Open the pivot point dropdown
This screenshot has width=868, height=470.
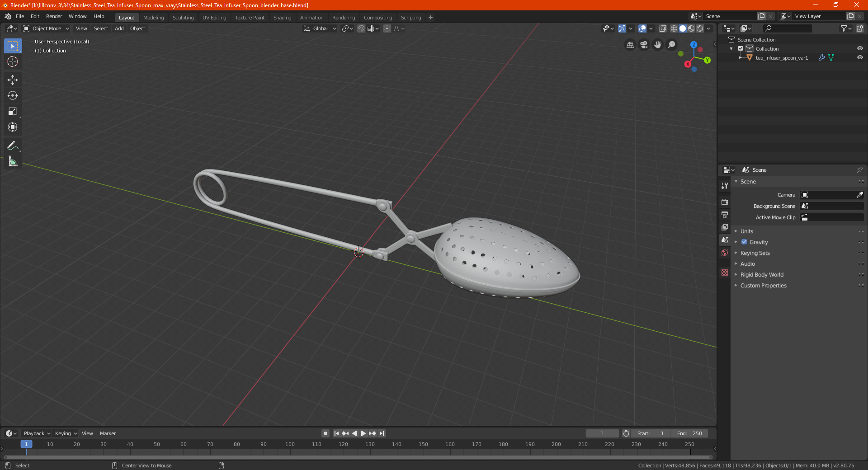pyautogui.click(x=348, y=28)
